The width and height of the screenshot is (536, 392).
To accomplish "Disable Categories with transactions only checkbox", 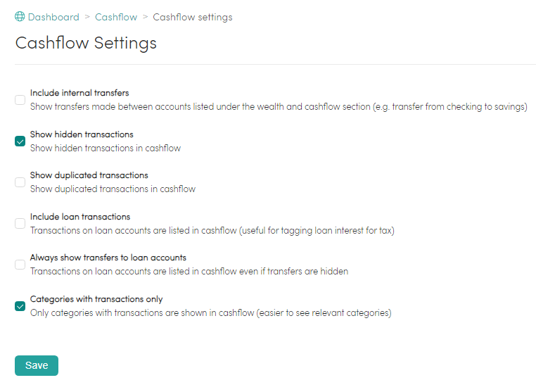I will [x=20, y=306].
